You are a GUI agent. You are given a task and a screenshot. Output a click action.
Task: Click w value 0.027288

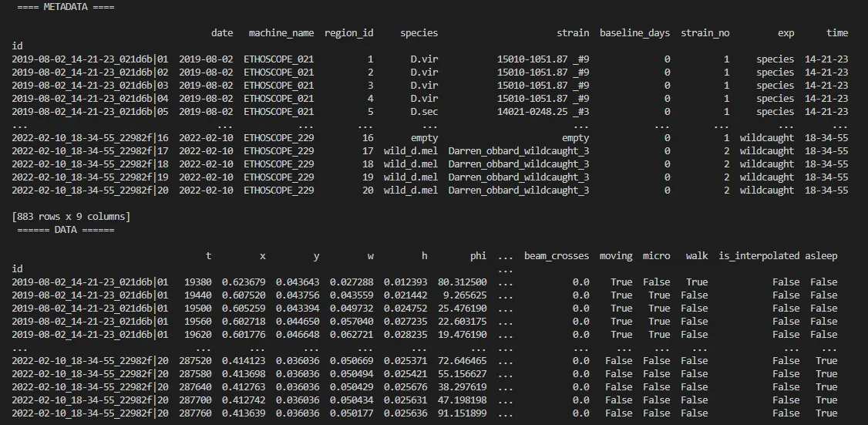pyautogui.click(x=352, y=282)
